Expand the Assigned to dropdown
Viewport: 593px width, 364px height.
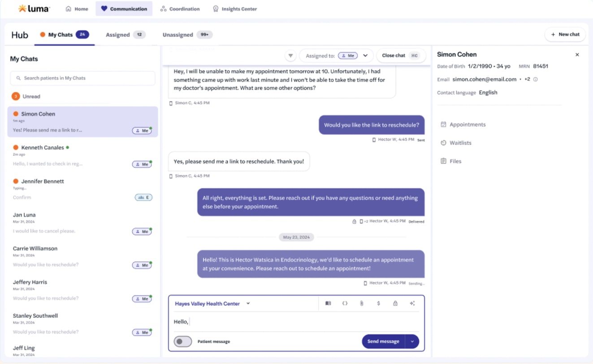click(365, 55)
